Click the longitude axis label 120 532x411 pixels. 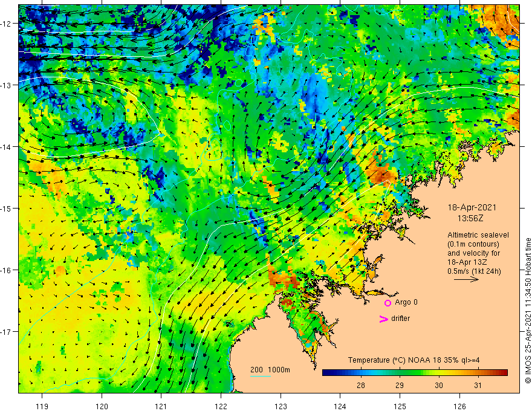pos(102,406)
